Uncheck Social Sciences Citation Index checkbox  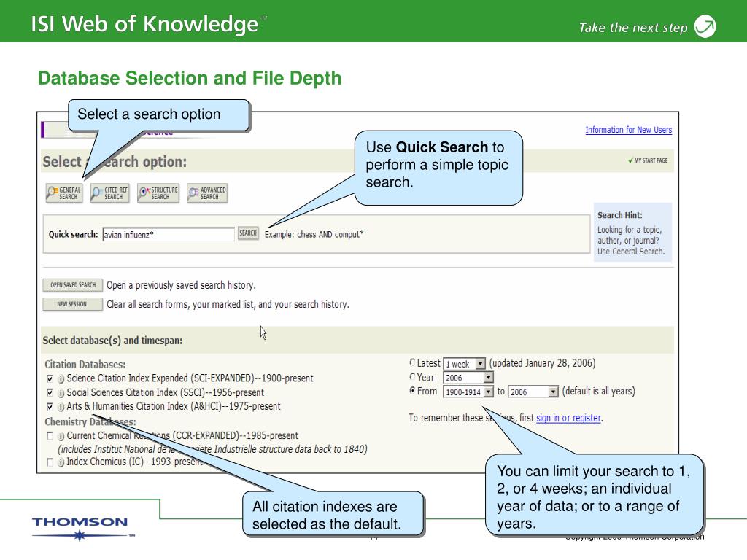(50, 393)
